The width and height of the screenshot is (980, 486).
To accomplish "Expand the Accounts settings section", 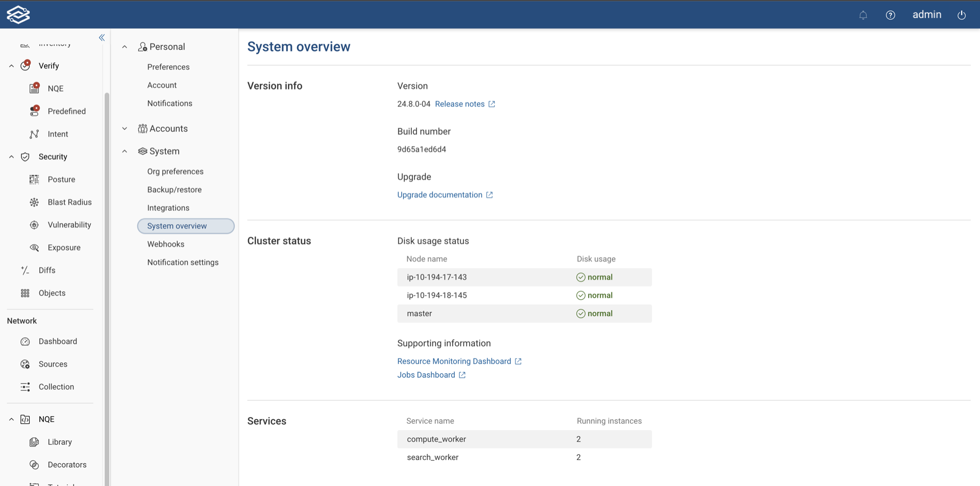I will click(x=125, y=128).
